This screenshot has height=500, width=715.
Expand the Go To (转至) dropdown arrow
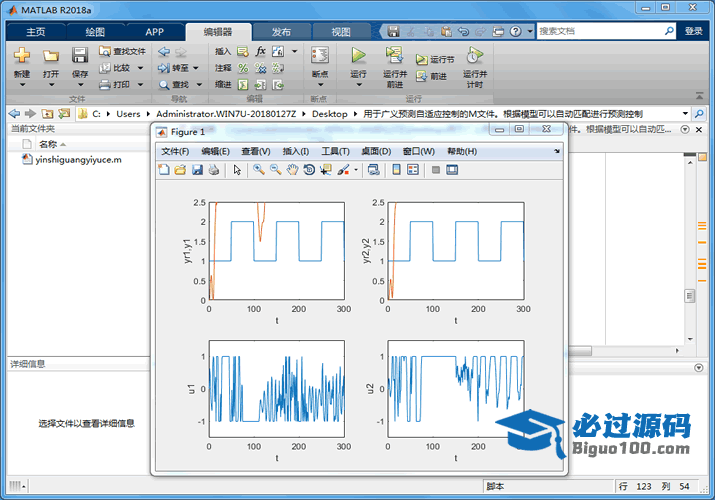click(x=196, y=68)
